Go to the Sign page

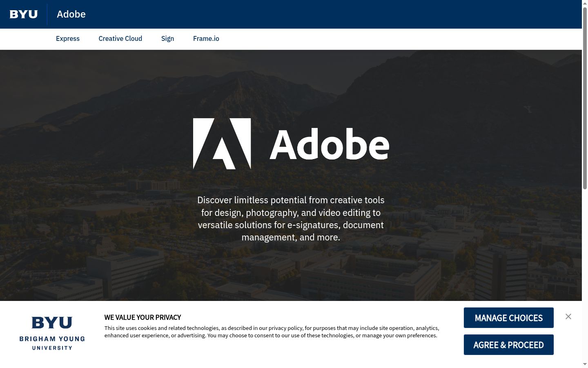click(167, 38)
